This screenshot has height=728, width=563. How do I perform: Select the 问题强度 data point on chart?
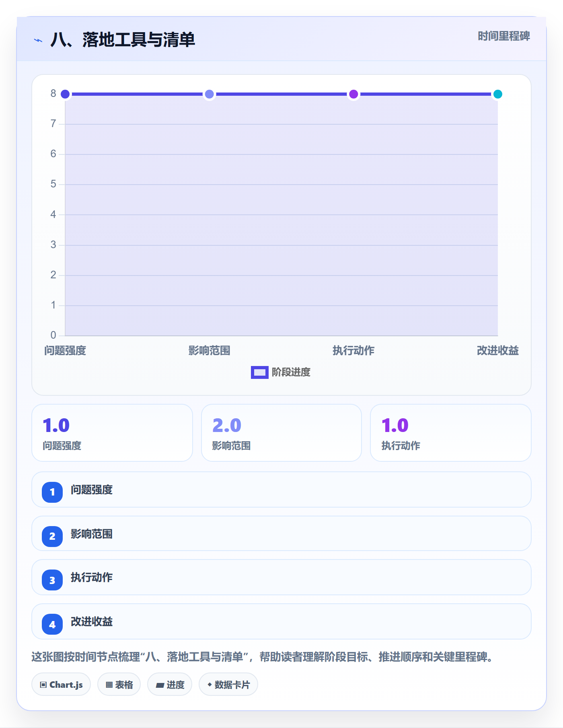(x=65, y=94)
